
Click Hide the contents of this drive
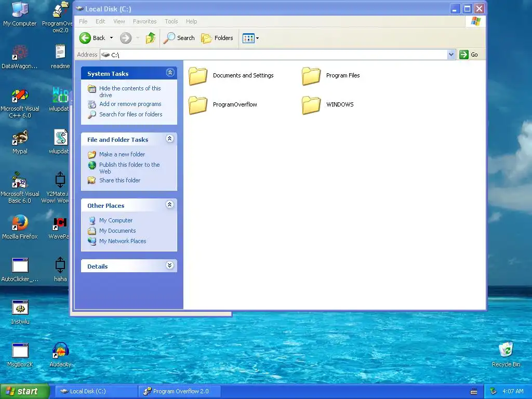pyautogui.click(x=130, y=91)
